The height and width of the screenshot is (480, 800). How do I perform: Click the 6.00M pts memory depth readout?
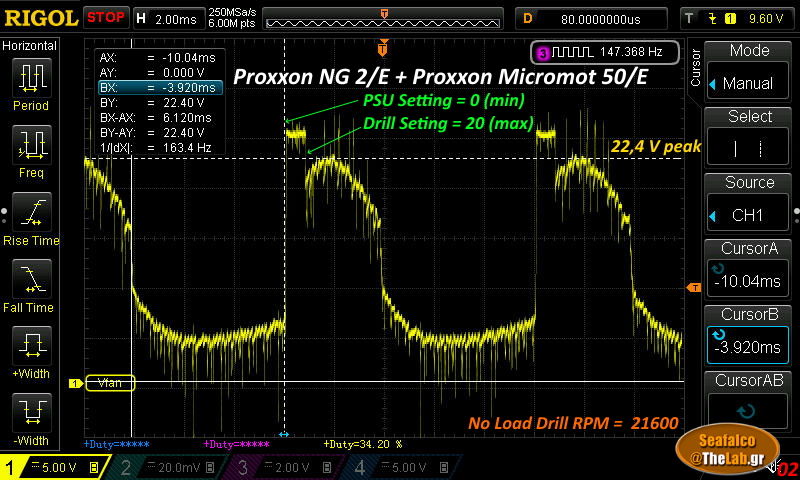tap(232, 24)
